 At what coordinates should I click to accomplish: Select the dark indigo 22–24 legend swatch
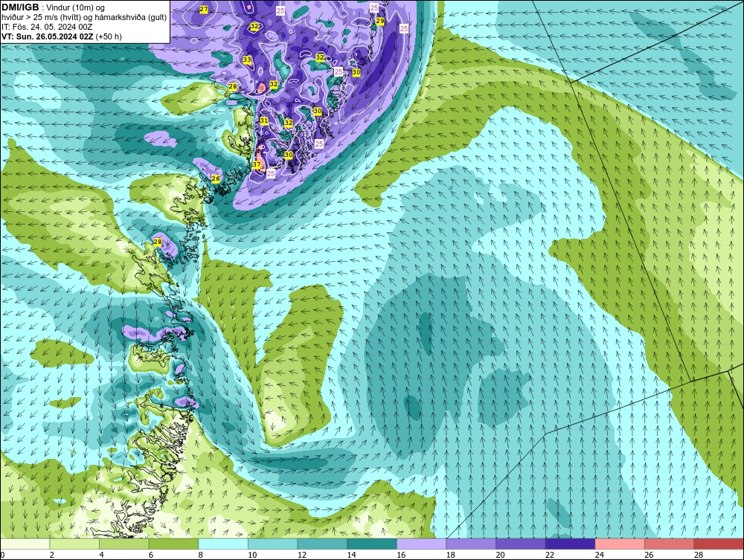570,544
